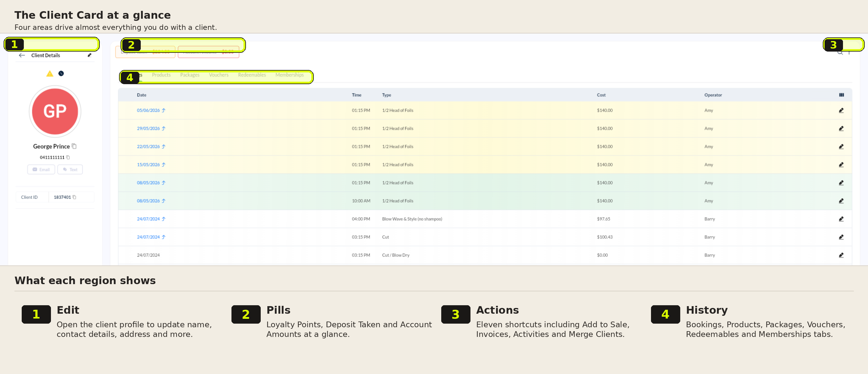Edit the $100.43 Cut booking
868x374 pixels.
(x=841, y=237)
